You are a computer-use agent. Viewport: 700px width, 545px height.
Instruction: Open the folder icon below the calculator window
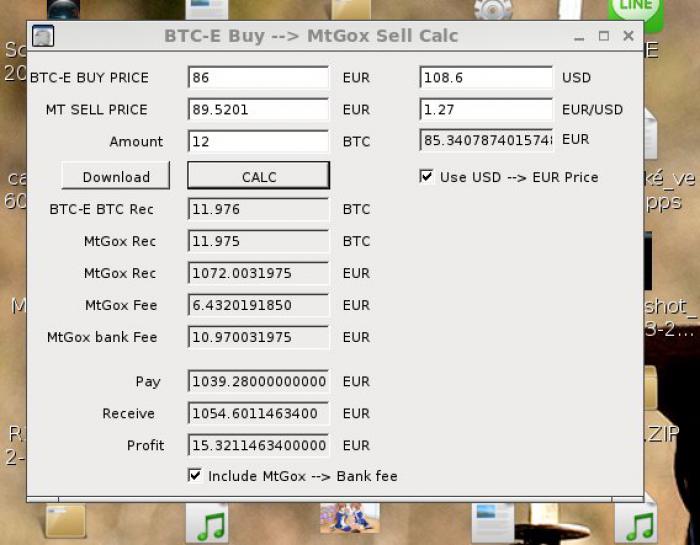(65, 521)
